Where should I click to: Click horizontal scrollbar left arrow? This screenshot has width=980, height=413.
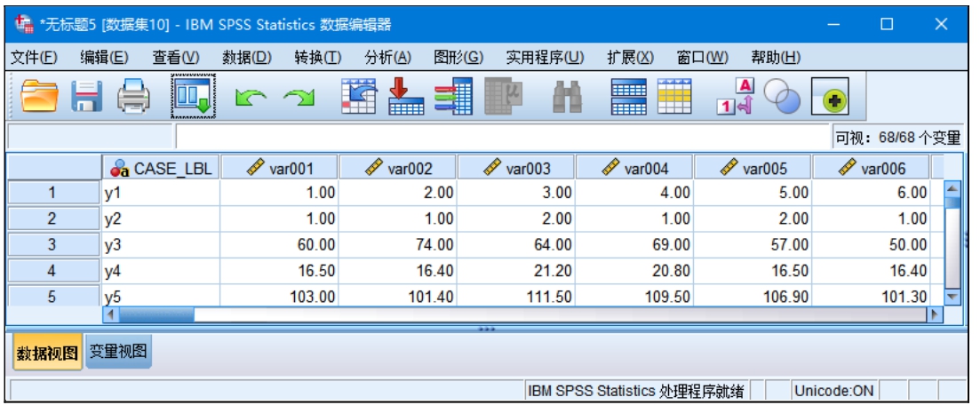111,314
